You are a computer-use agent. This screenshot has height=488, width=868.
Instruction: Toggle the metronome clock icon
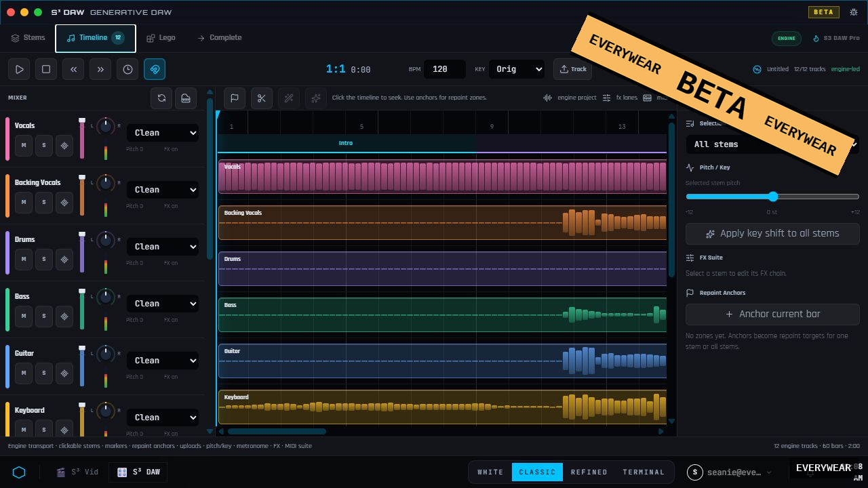coord(127,69)
